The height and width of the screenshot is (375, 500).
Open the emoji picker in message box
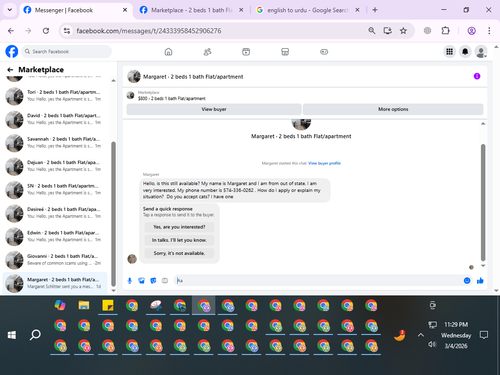[x=467, y=281]
